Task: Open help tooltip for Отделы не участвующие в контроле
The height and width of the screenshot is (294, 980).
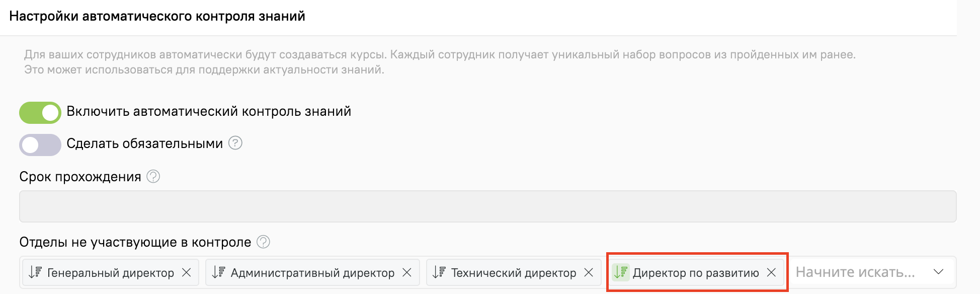Action: pos(262,242)
